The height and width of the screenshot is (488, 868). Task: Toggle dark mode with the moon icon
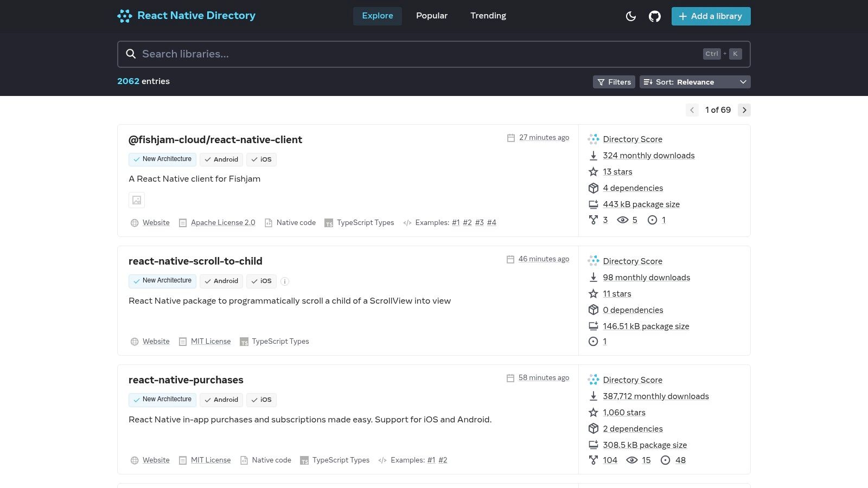click(x=630, y=16)
